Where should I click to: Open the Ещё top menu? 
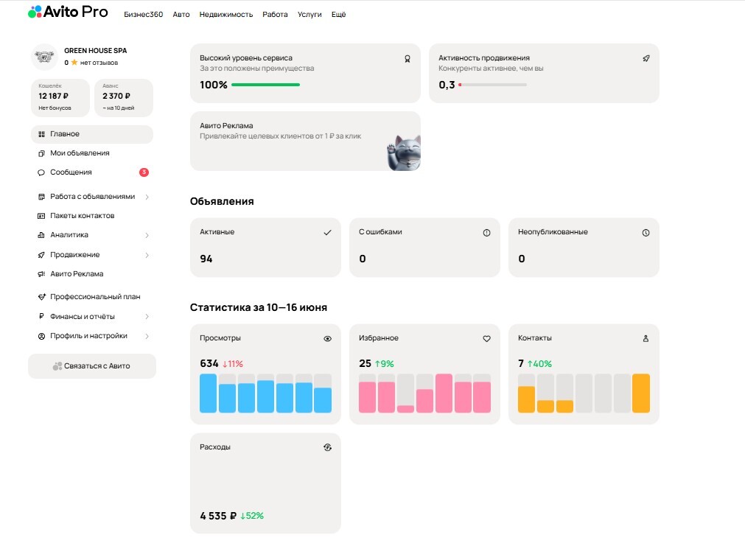[338, 15]
